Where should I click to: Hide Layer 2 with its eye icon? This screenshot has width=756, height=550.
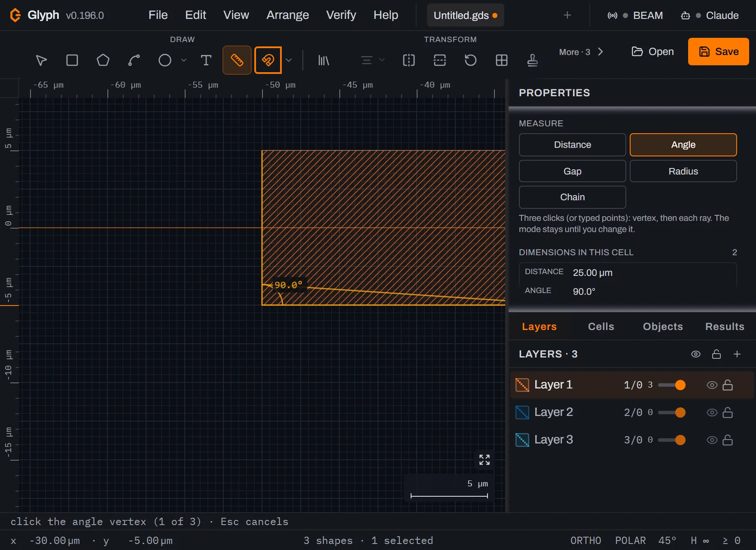click(x=712, y=412)
